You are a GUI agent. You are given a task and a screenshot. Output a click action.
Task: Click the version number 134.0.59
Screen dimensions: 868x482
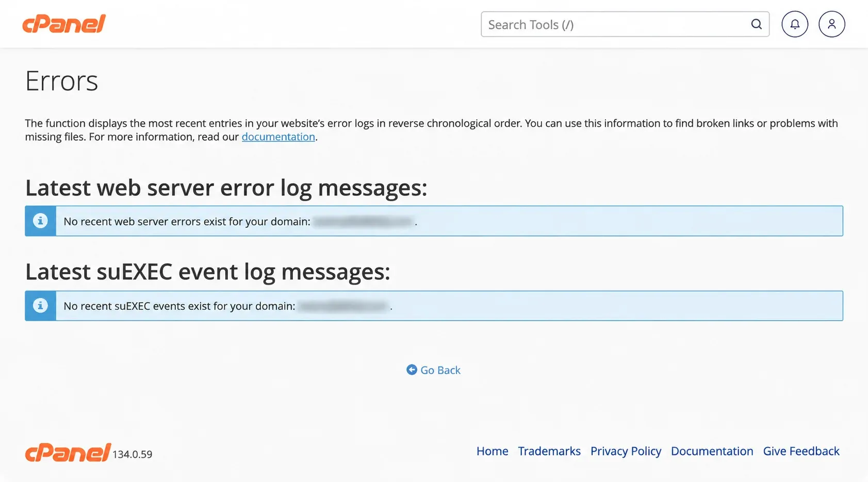click(133, 454)
